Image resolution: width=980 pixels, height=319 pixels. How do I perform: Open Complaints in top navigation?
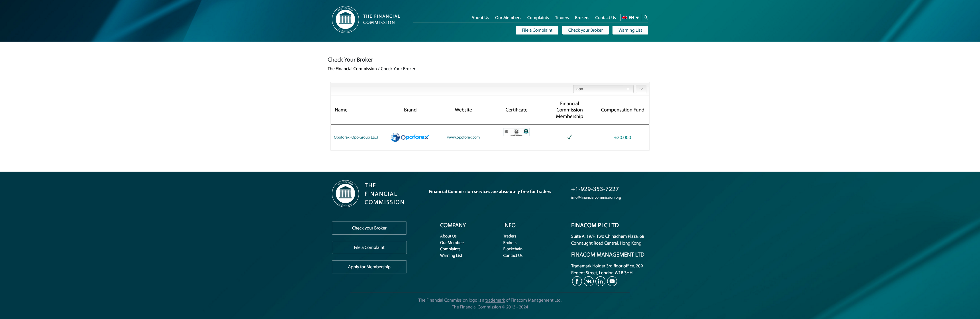[x=538, y=18]
